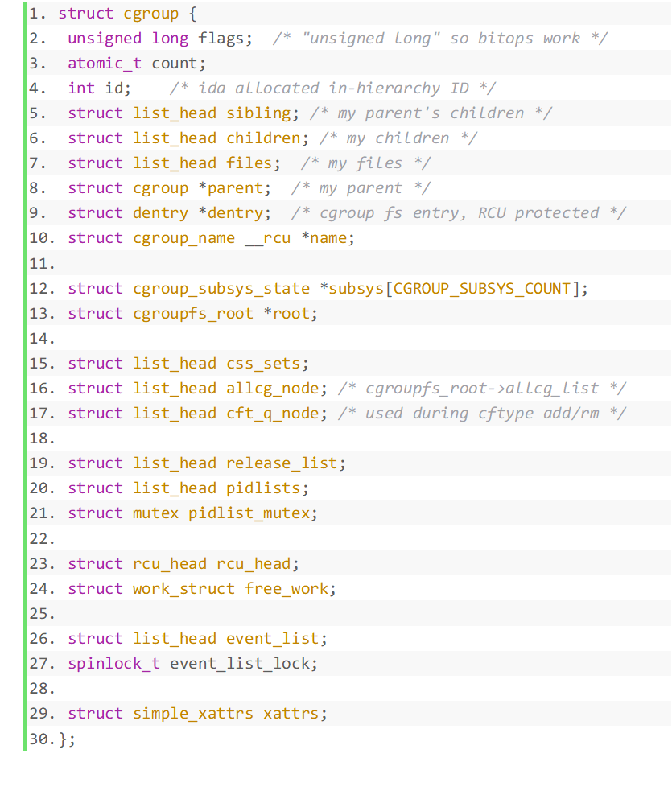Image resolution: width=672 pixels, height=799 pixels.
Task: Click the comment '"unsigned long" so bitops work'
Action: coord(441,39)
